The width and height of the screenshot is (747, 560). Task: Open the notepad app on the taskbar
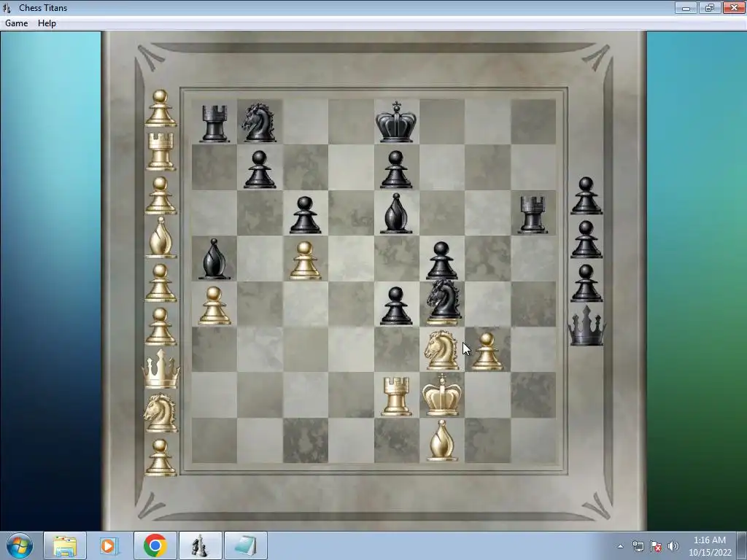coord(245,545)
